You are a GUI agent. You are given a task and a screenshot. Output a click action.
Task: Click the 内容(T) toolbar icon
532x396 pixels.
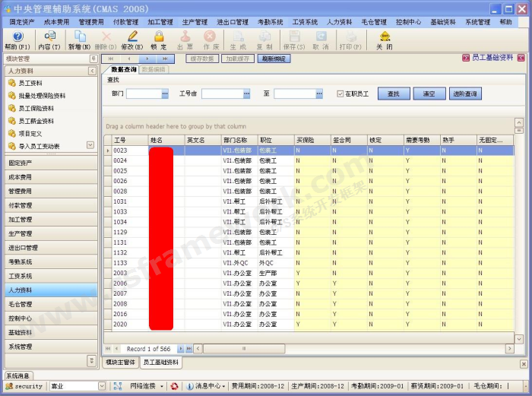[x=49, y=36]
